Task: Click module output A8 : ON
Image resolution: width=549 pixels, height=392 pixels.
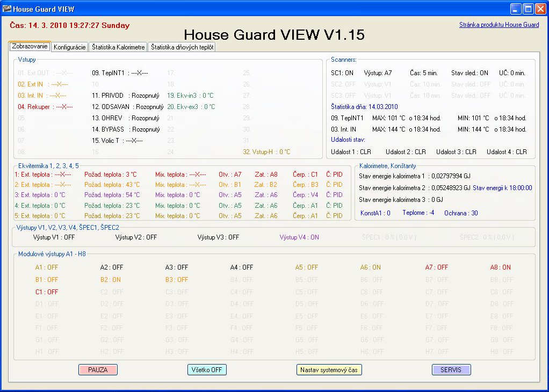Action: [x=500, y=267]
